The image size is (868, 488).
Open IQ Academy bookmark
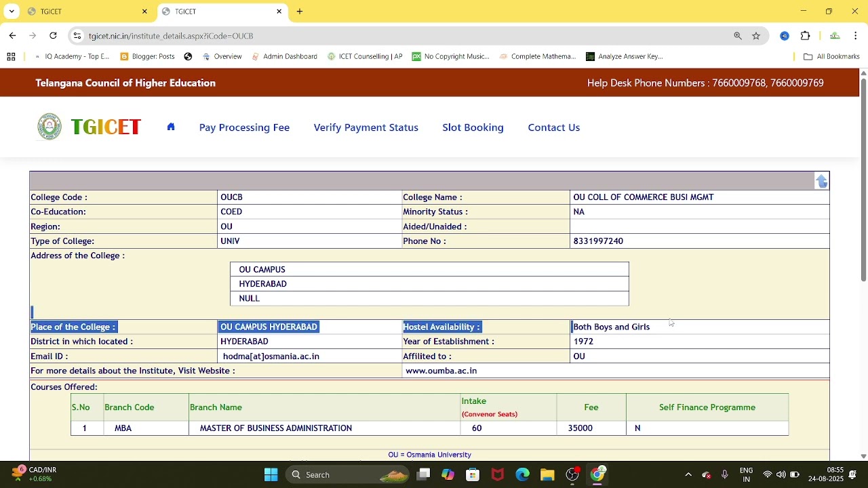point(71,57)
